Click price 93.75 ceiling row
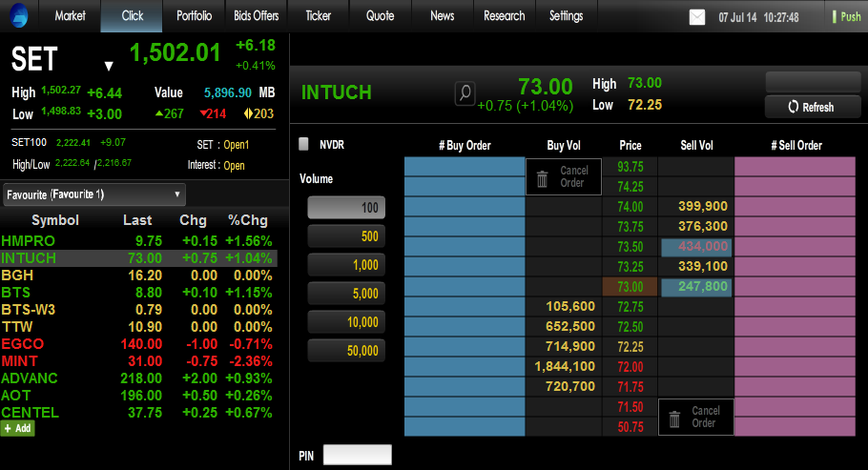Viewport: 868px width, 470px height. pos(630,167)
